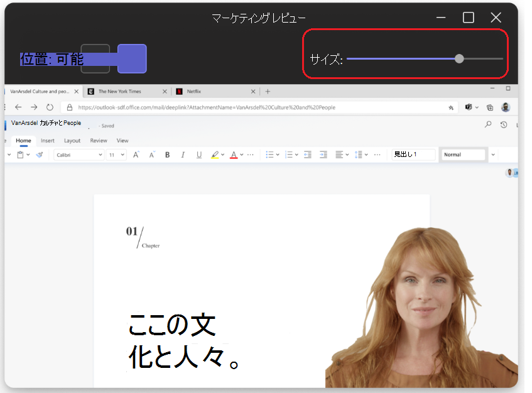Viewport: 532px width, 393px height.
Task: Switch to The New York Times tab
Action: coord(119,92)
